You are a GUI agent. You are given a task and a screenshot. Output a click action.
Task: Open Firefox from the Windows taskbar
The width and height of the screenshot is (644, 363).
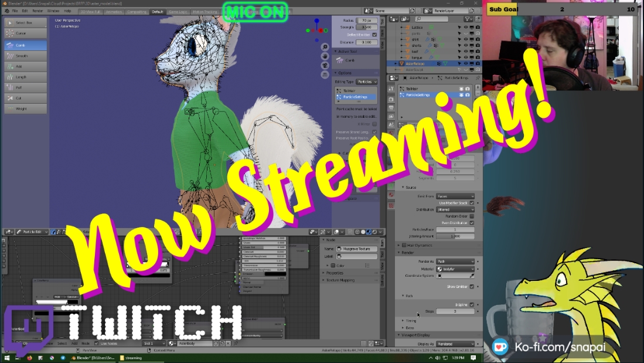coord(29,358)
